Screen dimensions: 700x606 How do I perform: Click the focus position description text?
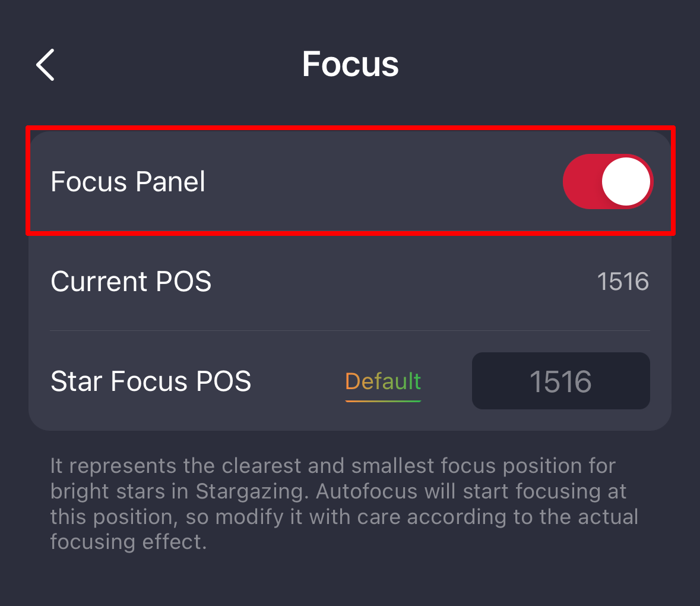coord(332,504)
